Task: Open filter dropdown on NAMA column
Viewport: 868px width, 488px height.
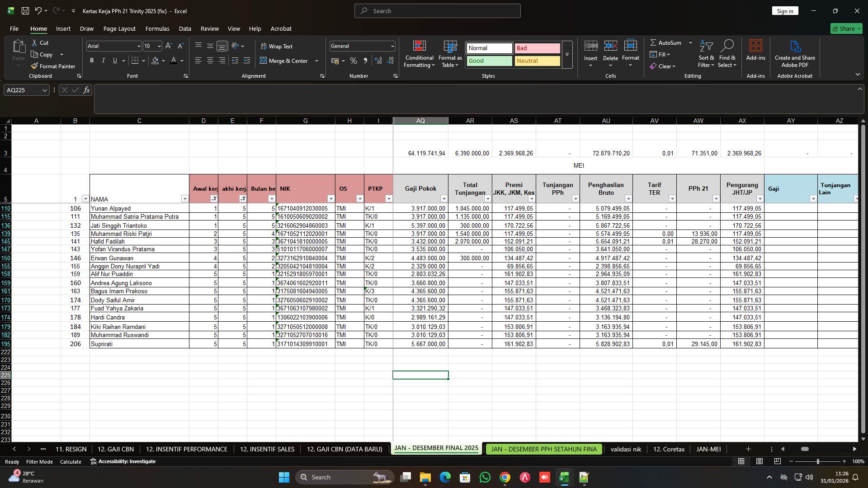Action: [x=185, y=199]
